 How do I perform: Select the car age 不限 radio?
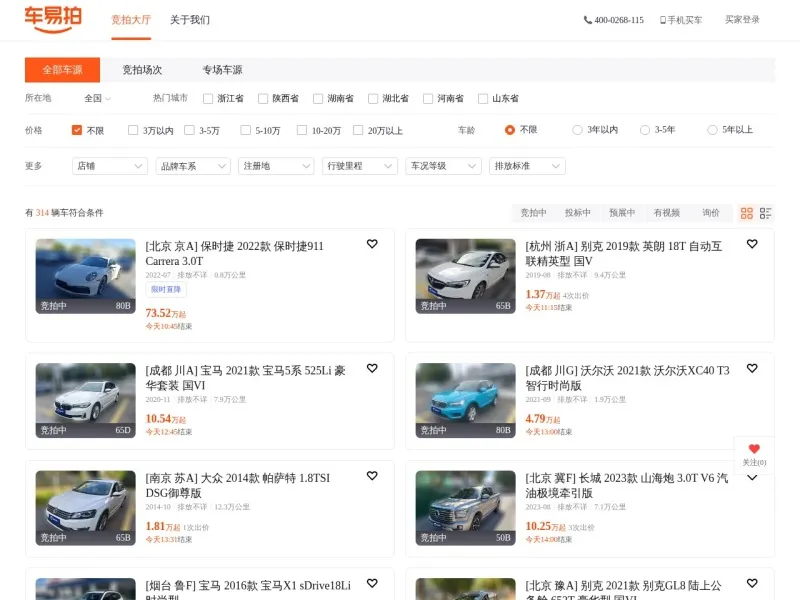[509, 130]
